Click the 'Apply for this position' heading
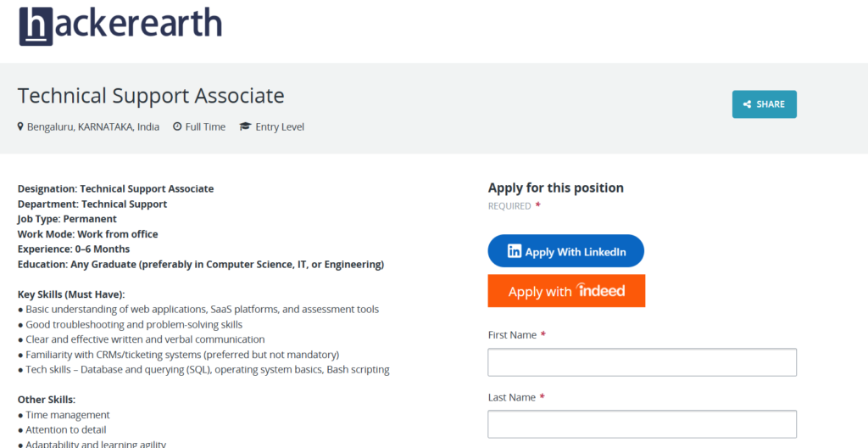This screenshot has height=448, width=868. pyautogui.click(x=556, y=188)
